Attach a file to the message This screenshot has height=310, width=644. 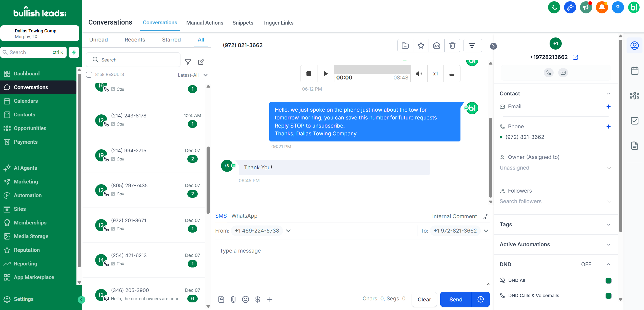point(233,299)
